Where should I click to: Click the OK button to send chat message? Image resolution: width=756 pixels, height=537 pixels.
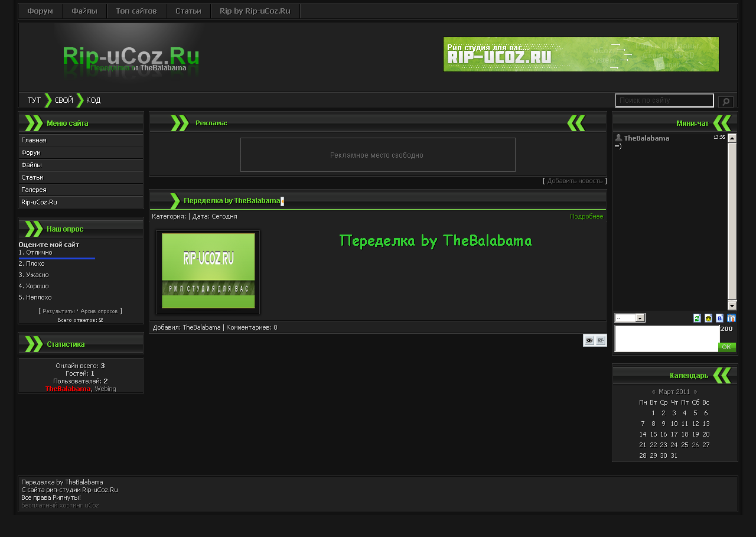(726, 347)
